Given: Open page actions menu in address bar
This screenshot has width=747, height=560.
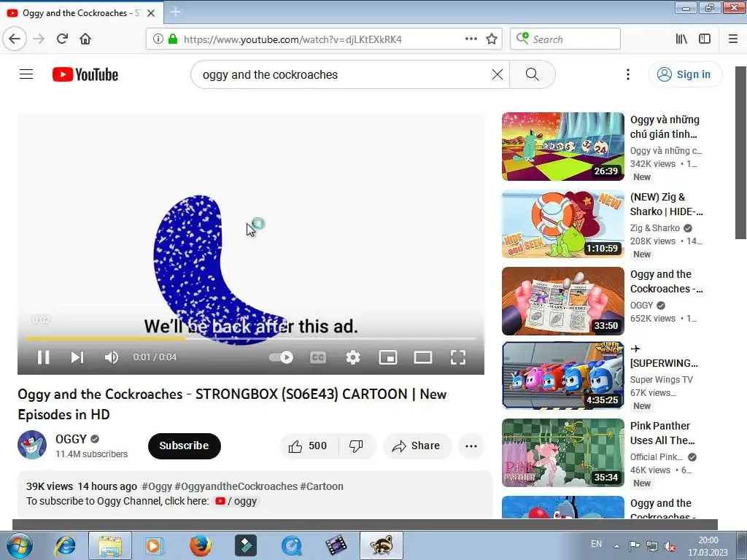Looking at the screenshot, I should [471, 39].
